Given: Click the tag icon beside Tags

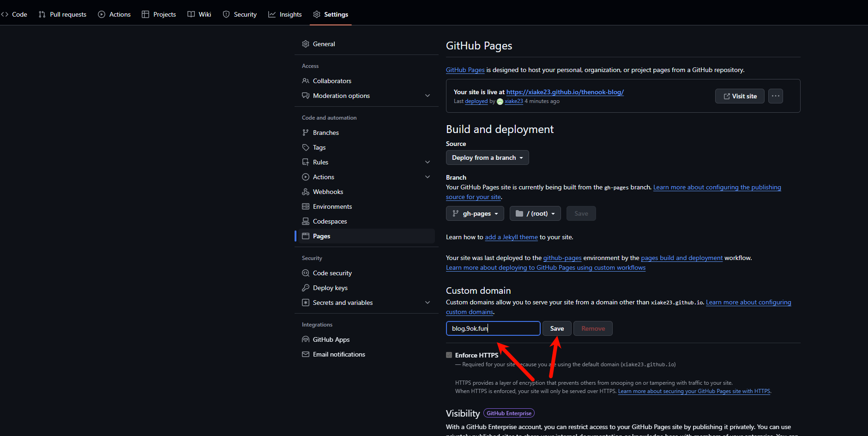Looking at the screenshot, I should coord(306,147).
